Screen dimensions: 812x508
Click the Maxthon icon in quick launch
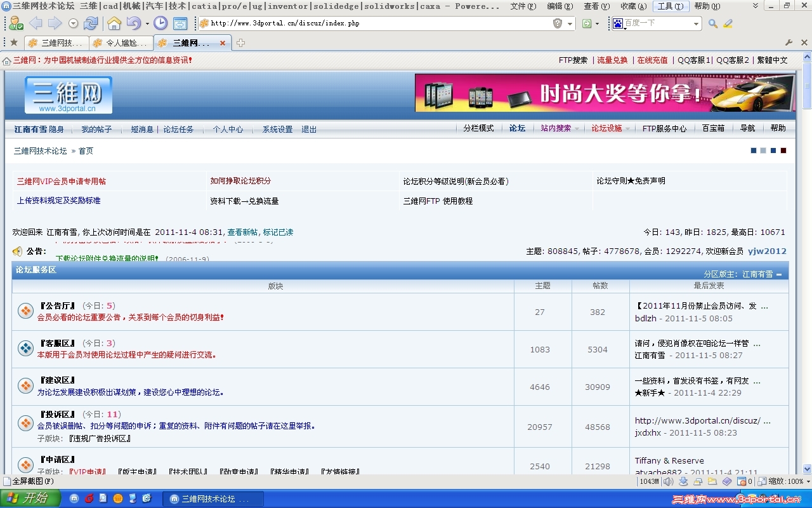click(x=74, y=498)
